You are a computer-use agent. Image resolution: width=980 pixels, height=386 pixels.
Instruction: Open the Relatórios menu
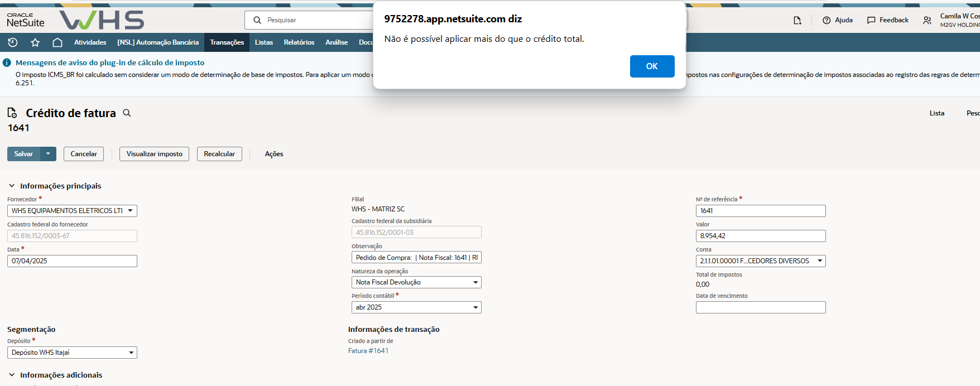pos(299,42)
